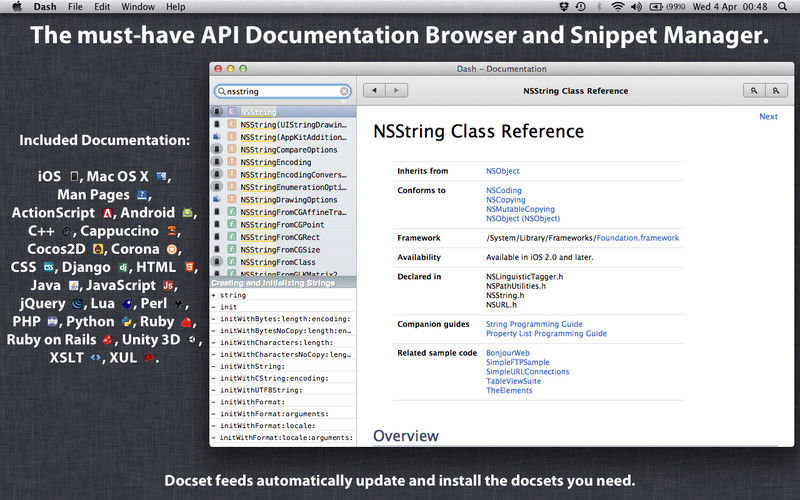Open the BonjourWeb sample code link
Image resolution: width=800 pixels, height=500 pixels.
pyautogui.click(x=508, y=353)
